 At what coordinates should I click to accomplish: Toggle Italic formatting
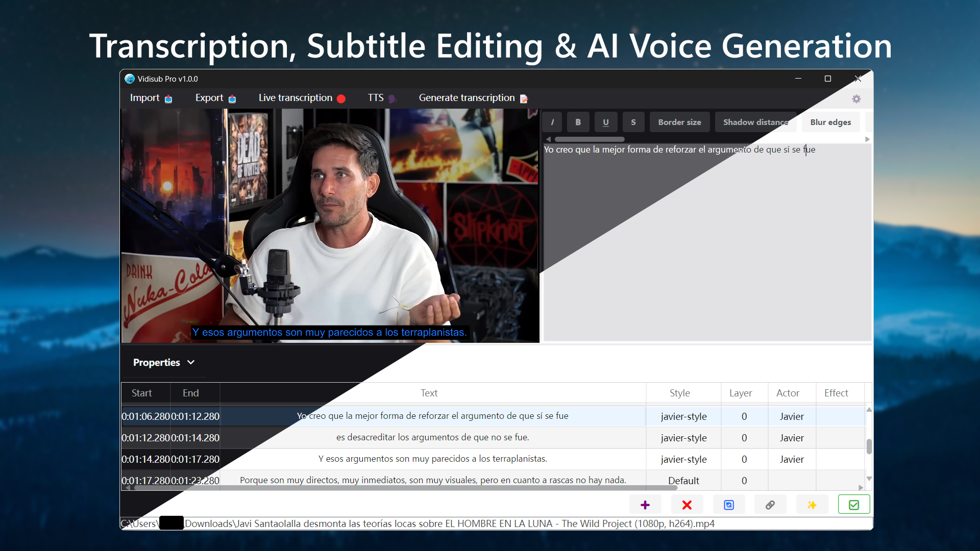coord(553,122)
